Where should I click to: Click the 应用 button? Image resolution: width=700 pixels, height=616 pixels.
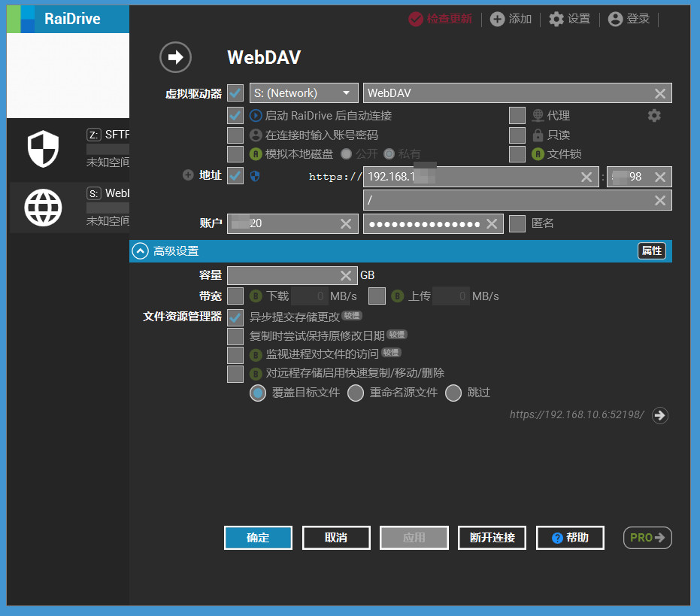point(414,538)
